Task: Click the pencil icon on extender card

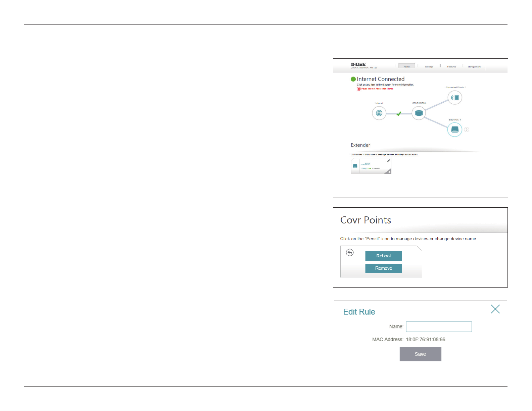Action: click(x=388, y=161)
